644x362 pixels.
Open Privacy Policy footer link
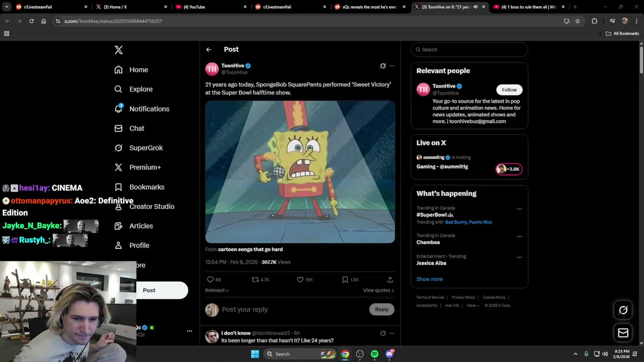tap(463, 298)
